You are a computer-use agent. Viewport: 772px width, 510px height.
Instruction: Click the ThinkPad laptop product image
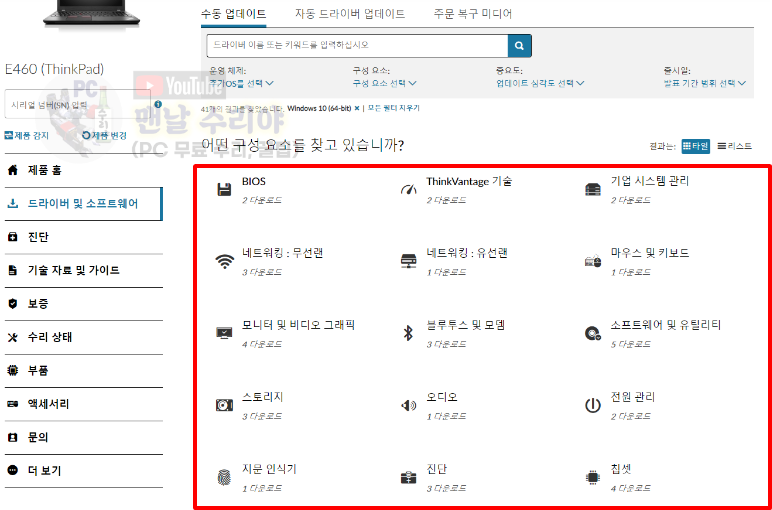92,13
